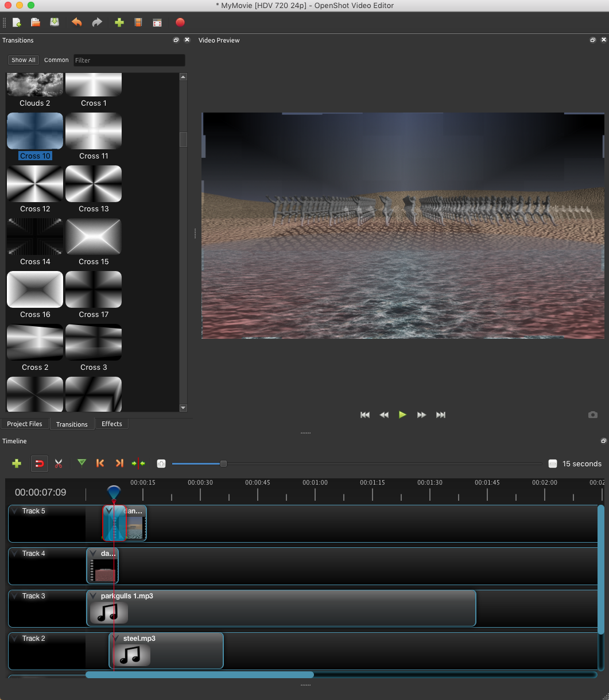Toggle the timeline snapping magnet

pos(39,463)
